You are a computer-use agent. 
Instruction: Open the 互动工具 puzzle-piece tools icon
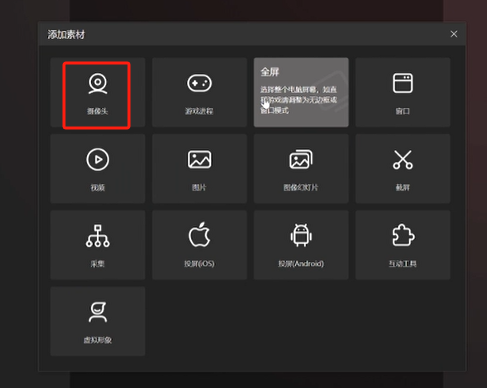click(x=403, y=235)
